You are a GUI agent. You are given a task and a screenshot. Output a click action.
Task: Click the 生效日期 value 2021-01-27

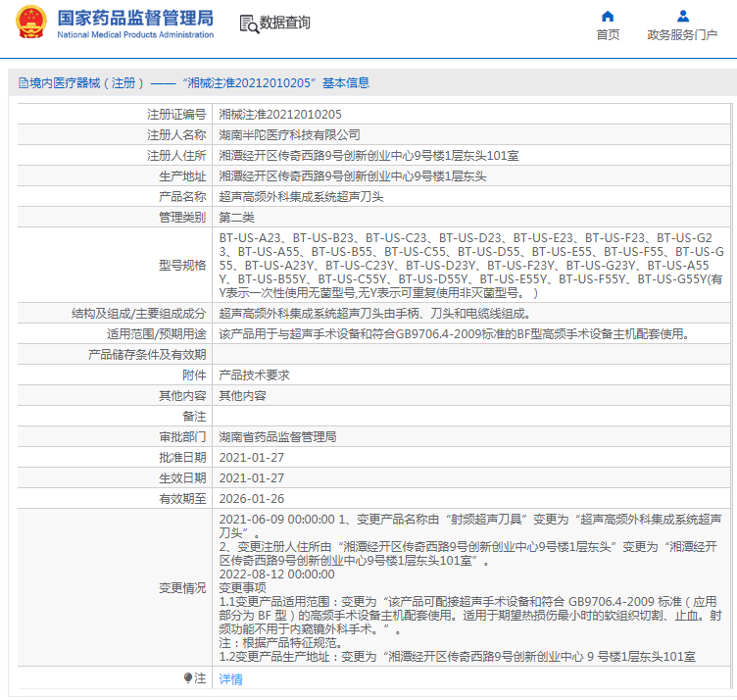tap(252, 478)
